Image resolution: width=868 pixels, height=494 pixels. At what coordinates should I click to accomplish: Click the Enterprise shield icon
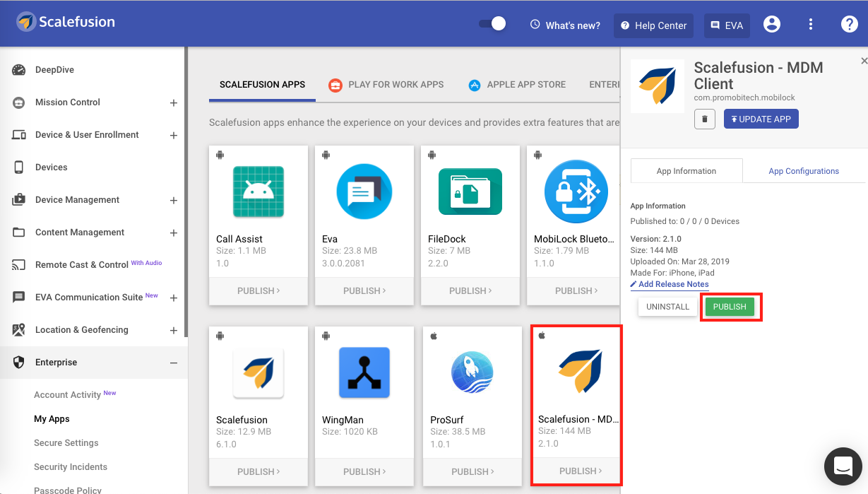(x=19, y=363)
